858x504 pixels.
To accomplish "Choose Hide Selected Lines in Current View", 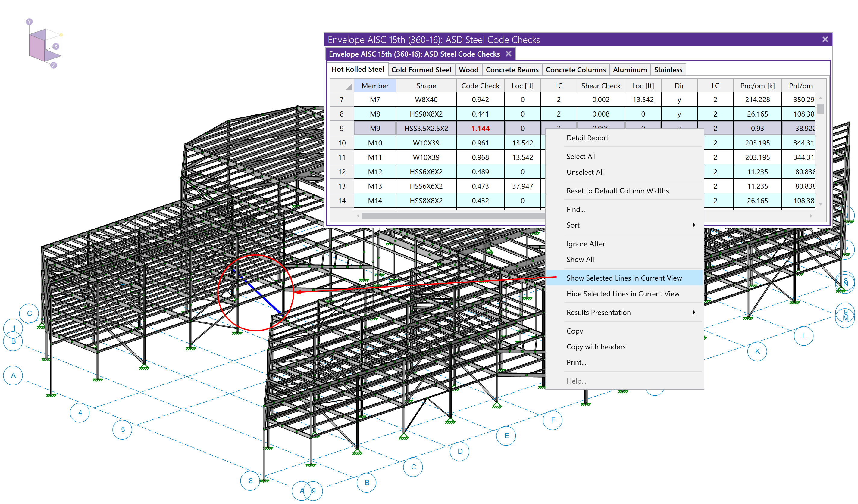I will click(x=623, y=294).
